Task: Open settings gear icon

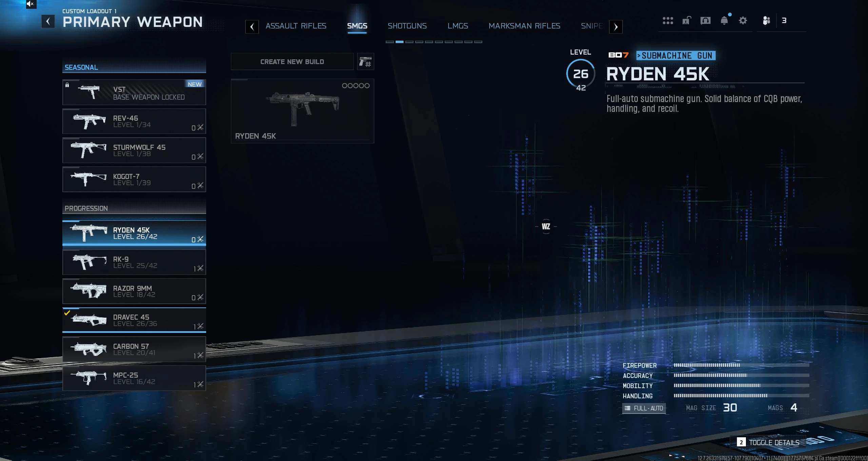Action: pyautogui.click(x=743, y=21)
